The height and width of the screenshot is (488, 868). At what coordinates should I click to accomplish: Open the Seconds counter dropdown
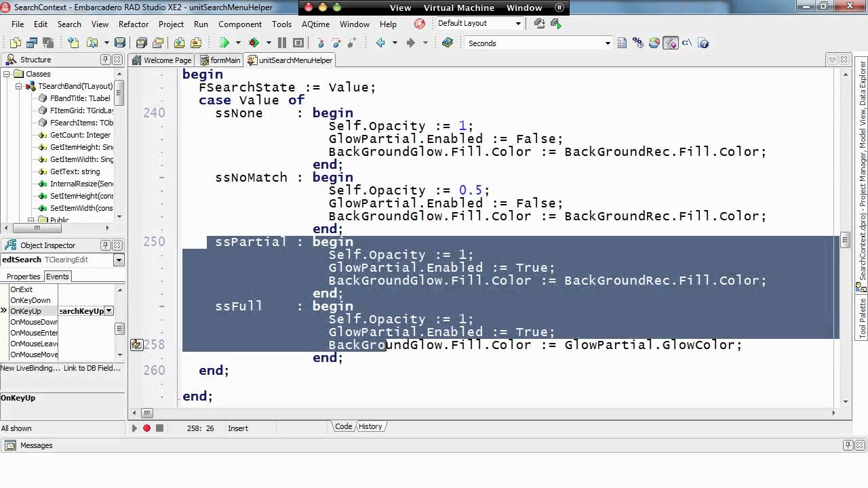click(608, 43)
